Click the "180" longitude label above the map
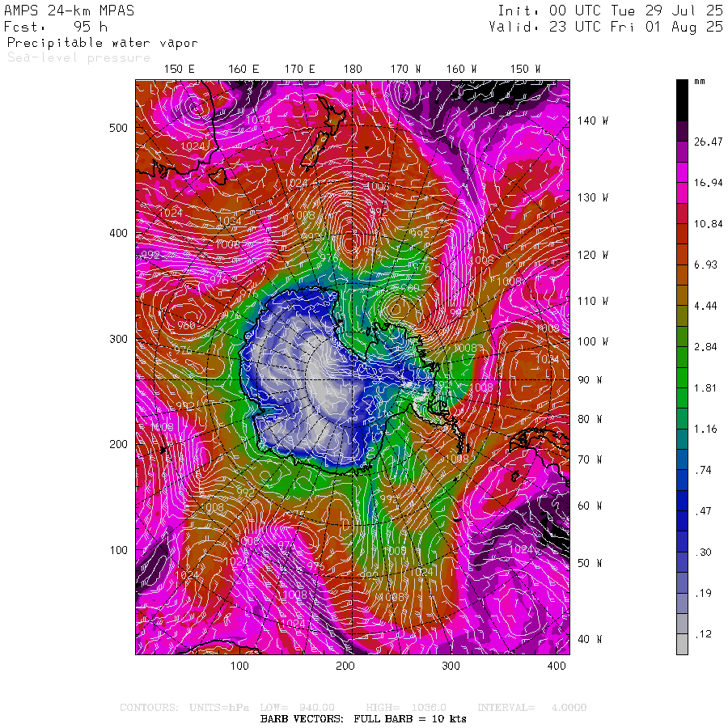 [x=353, y=70]
